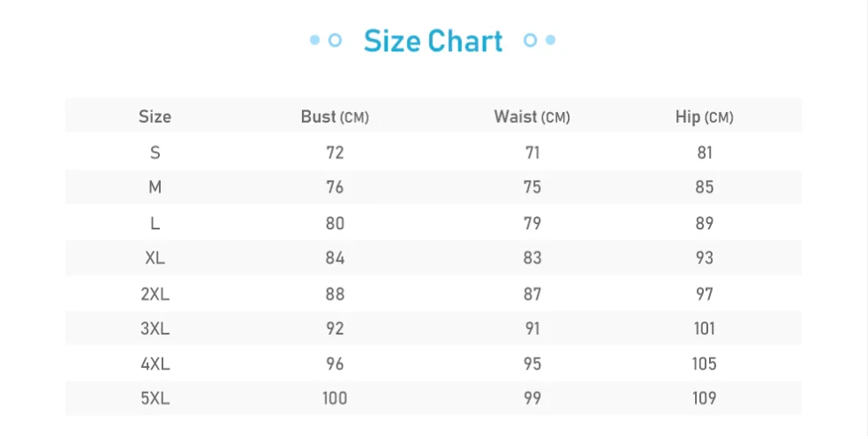Click the S size row label
The height and width of the screenshot is (436, 868).
click(x=155, y=152)
